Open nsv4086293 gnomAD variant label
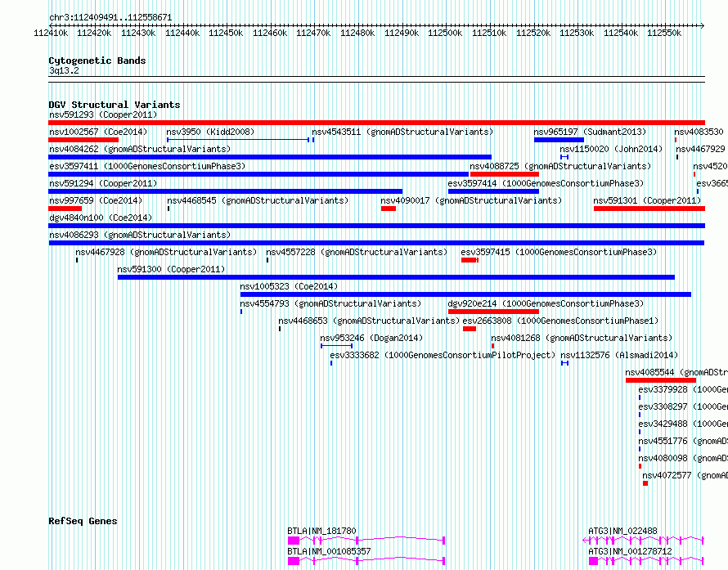This screenshot has height=570, width=728. [140, 235]
